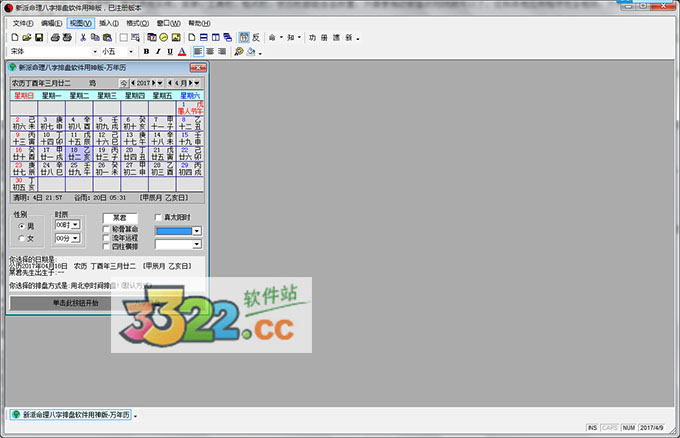The image size is (680, 438).
Task: Open the 帮助(H) menu
Action: coord(199,23)
